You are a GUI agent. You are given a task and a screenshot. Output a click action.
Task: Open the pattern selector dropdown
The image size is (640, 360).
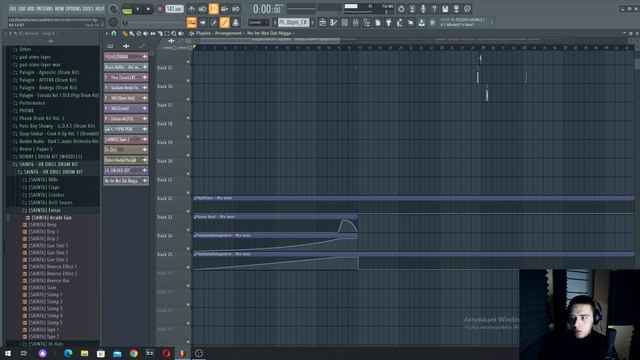coord(293,22)
